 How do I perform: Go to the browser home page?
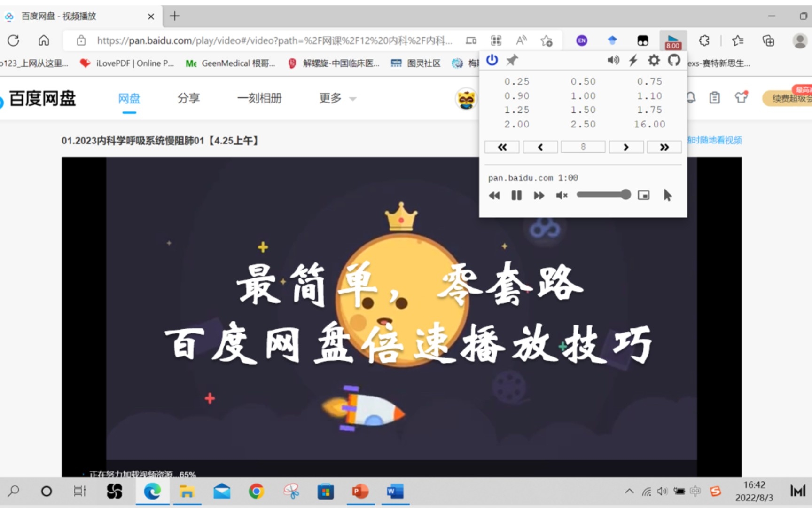click(x=44, y=41)
